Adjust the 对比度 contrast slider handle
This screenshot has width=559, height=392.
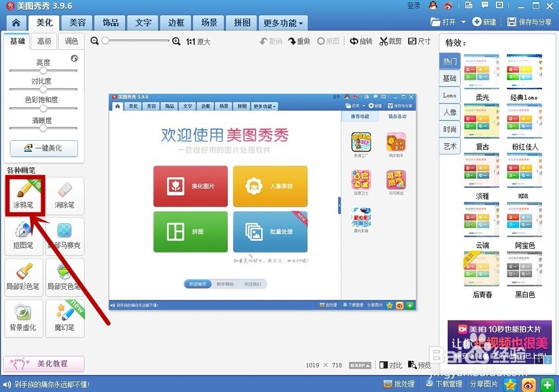coord(43,89)
